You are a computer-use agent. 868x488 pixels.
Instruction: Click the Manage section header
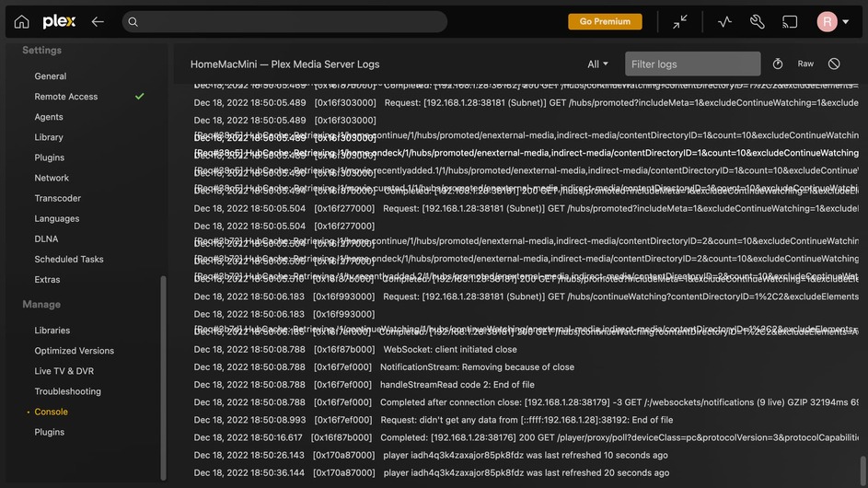[41, 305]
